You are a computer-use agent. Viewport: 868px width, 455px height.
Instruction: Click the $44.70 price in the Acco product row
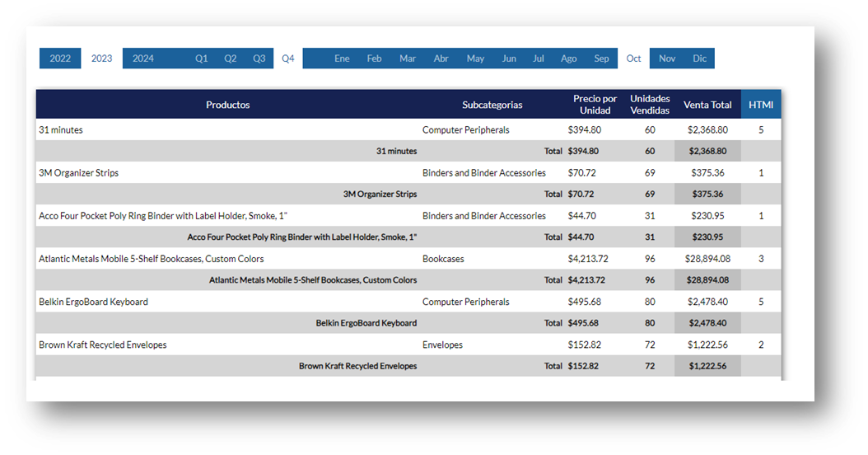tap(581, 216)
